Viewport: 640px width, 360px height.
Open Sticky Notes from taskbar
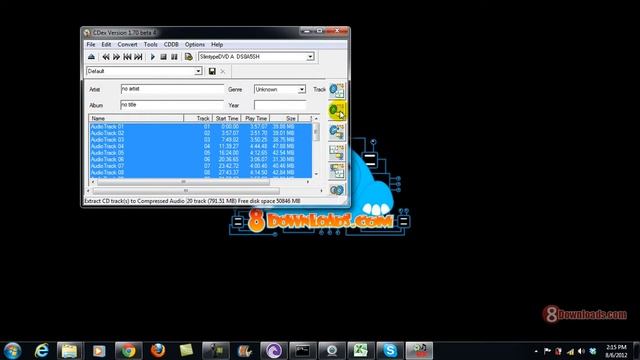187,351
